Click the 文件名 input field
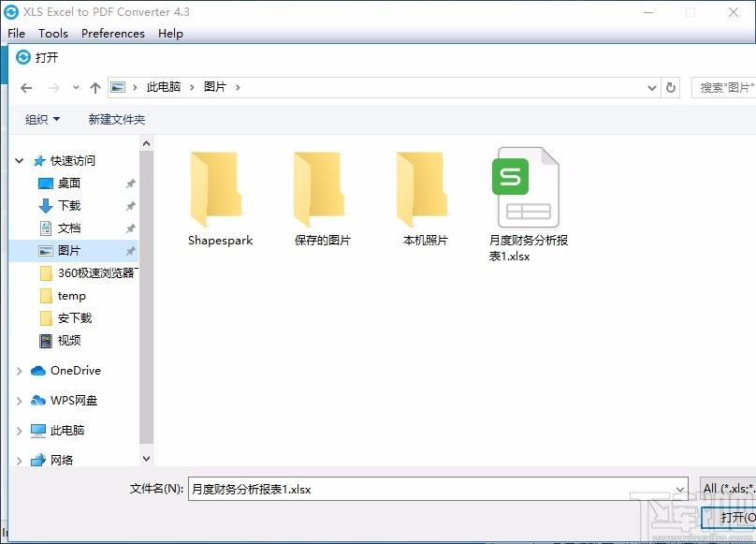Image resolution: width=756 pixels, height=544 pixels. (x=438, y=489)
